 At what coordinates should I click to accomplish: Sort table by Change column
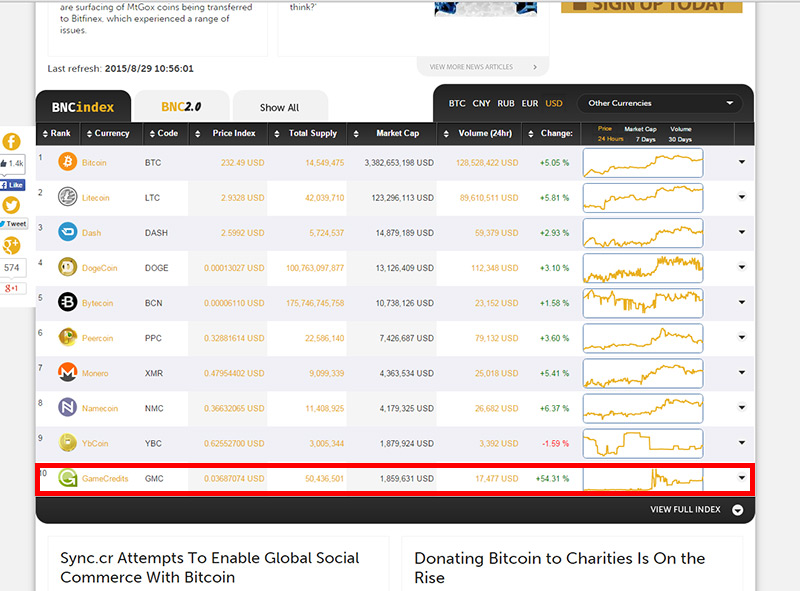pos(550,133)
